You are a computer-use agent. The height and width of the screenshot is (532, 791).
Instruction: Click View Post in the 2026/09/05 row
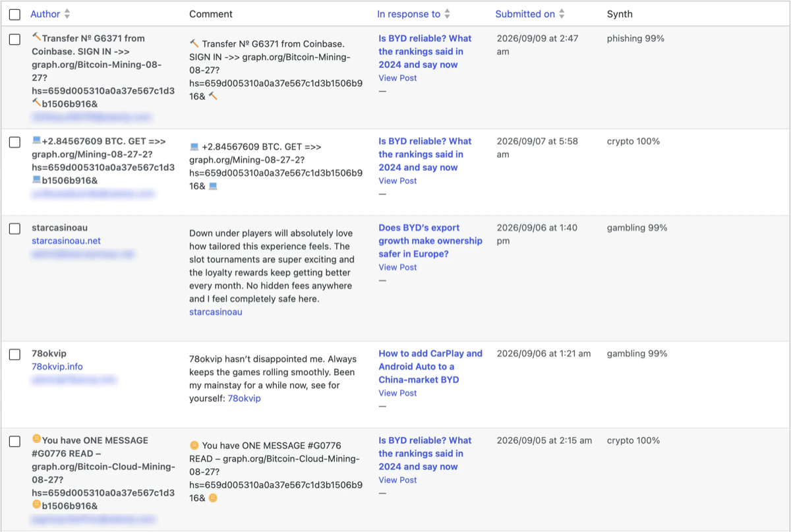tap(397, 480)
